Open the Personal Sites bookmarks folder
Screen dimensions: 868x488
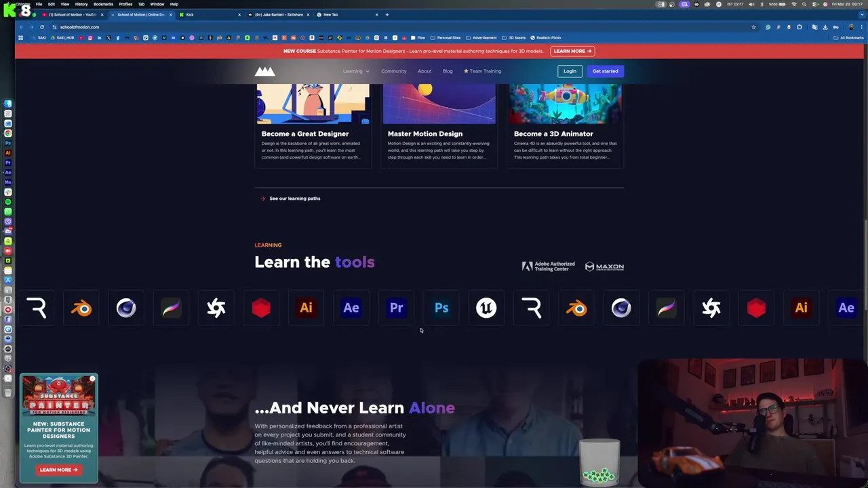click(446, 38)
